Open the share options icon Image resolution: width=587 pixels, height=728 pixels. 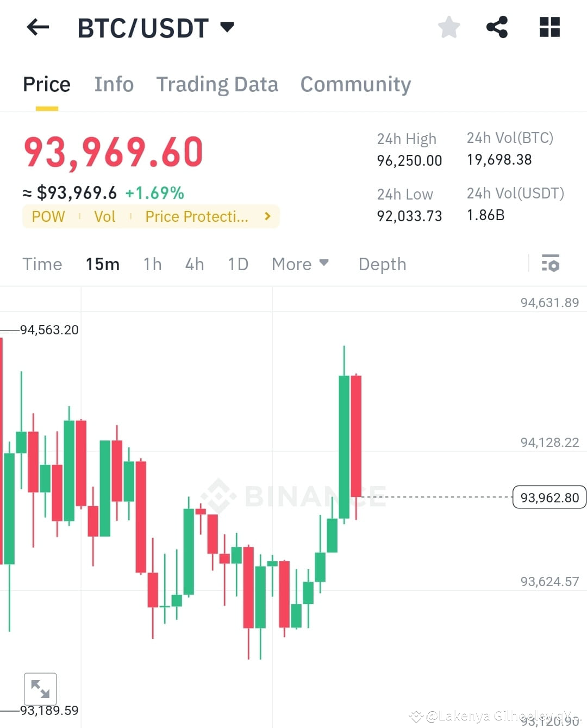[x=497, y=27]
